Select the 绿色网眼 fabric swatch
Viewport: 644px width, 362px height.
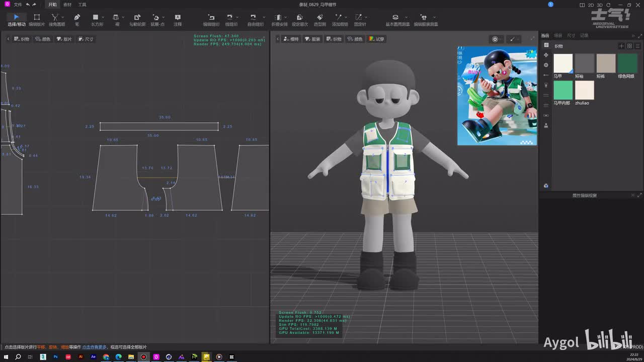(627, 64)
